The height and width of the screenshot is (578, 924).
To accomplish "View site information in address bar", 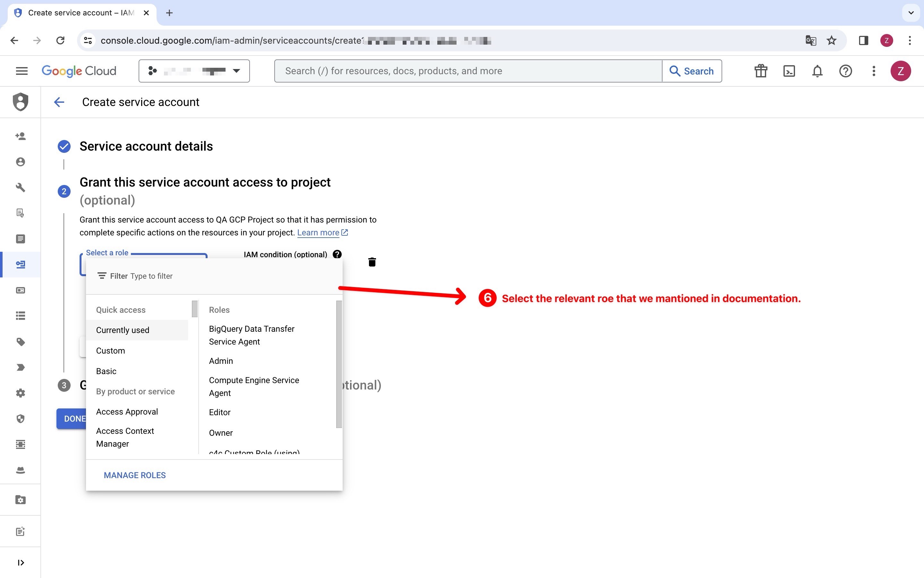I will [x=88, y=40].
